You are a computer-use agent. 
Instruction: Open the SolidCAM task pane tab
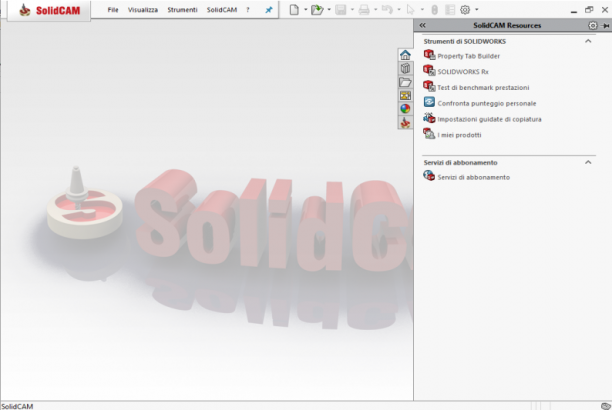(405, 123)
